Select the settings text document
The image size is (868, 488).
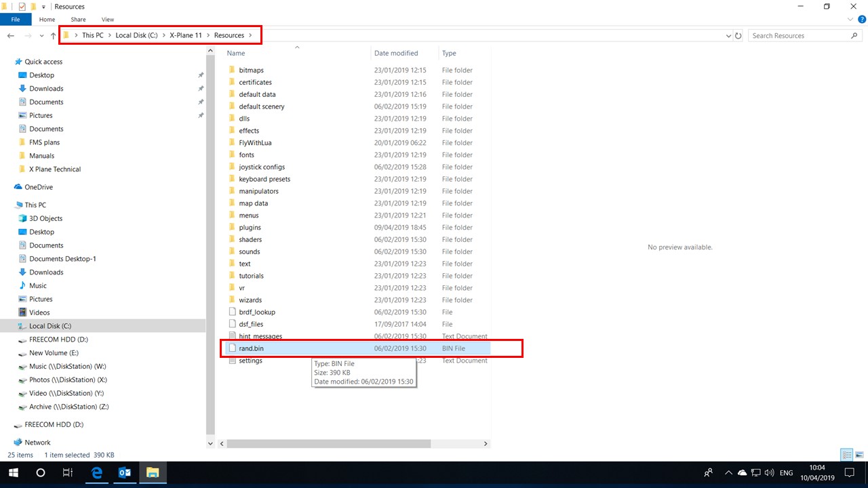point(250,361)
